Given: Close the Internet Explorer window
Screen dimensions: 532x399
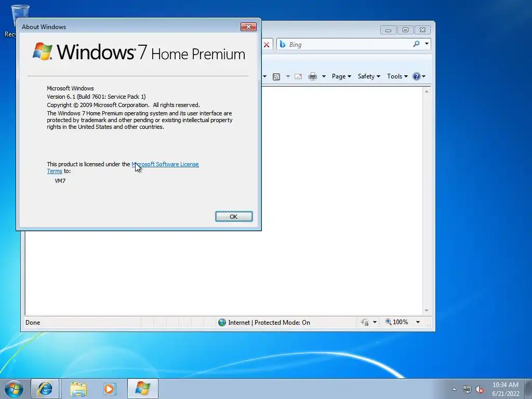Looking at the screenshot, I should pos(422,30).
